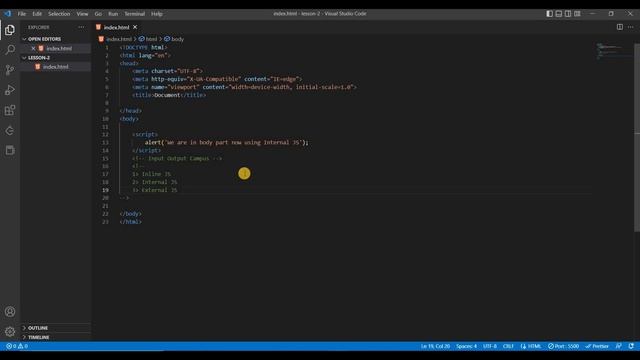
Task: Click the editor vertical scrollbar
Action: coord(637,137)
